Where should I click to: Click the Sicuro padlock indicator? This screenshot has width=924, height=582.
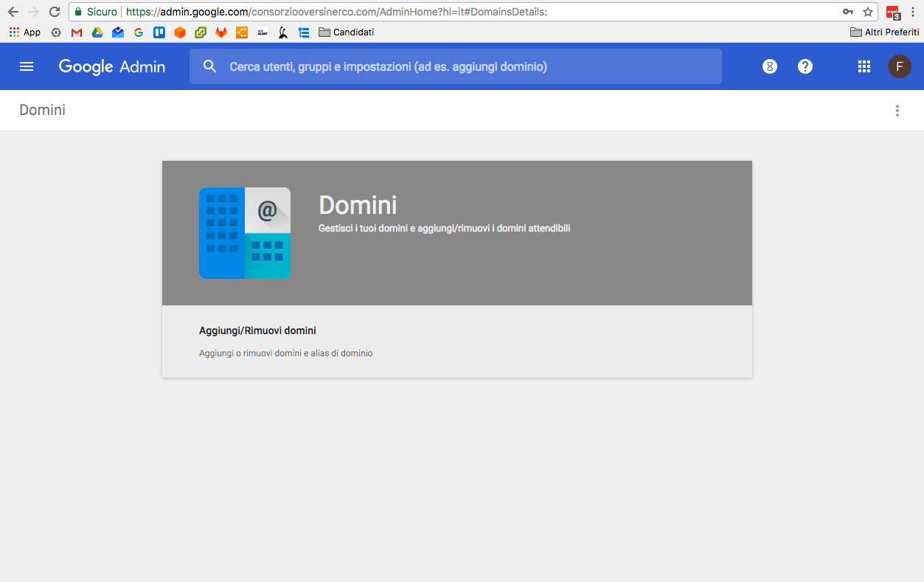click(96, 12)
